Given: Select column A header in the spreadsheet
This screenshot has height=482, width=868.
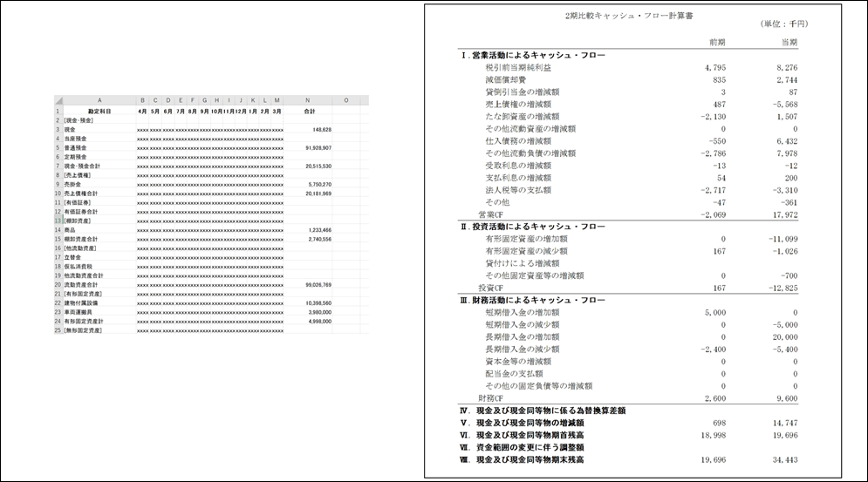Looking at the screenshot, I should point(99,100).
